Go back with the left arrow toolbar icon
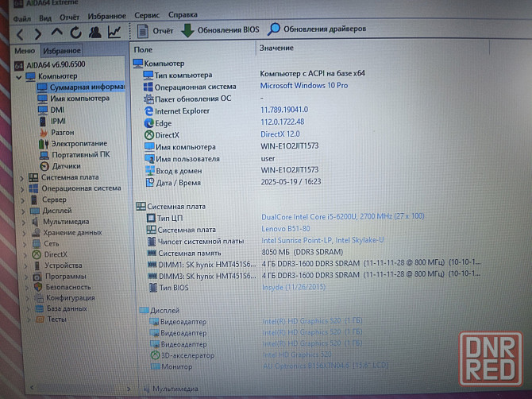The height and width of the screenshot is (399, 532). coord(20,34)
